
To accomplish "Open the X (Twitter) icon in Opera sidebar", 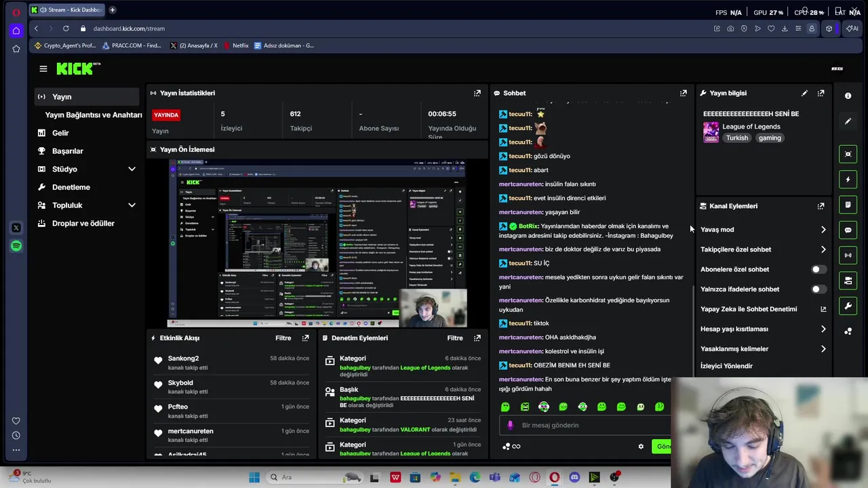I will pos(16,228).
